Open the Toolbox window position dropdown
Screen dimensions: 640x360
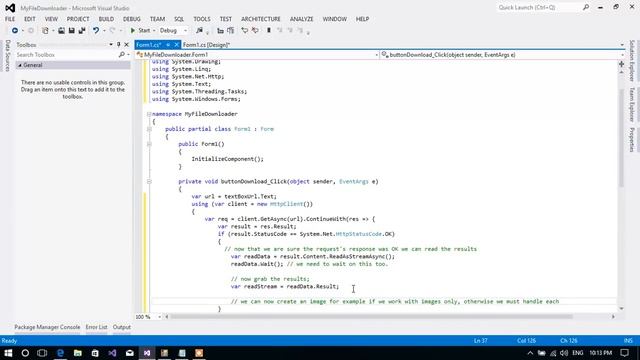(111, 44)
